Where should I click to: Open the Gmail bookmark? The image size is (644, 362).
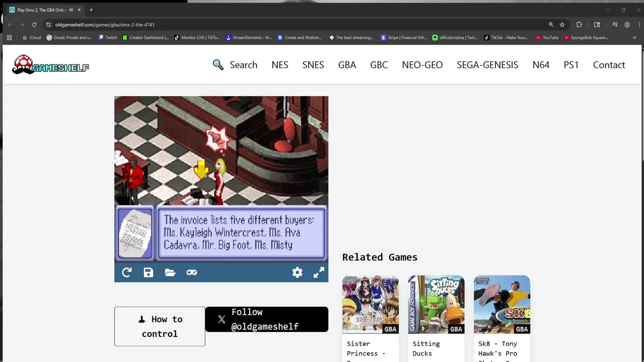pos(69,38)
